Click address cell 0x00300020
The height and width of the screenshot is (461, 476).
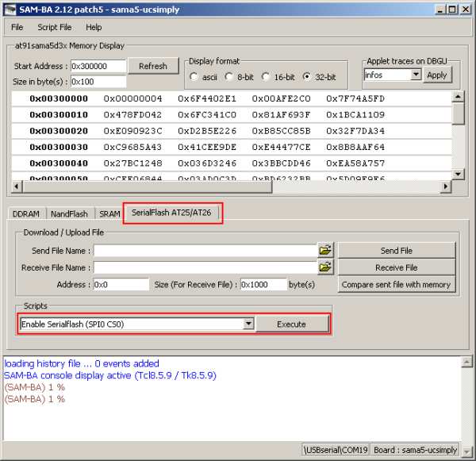[x=59, y=131]
